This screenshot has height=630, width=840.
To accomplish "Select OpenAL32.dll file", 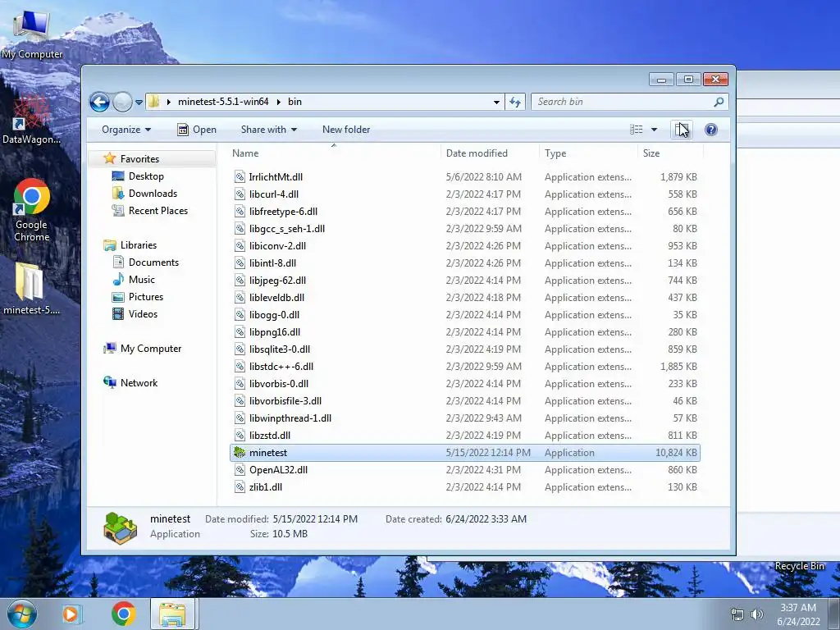I will pyautogui.click(x=278, y=470).
